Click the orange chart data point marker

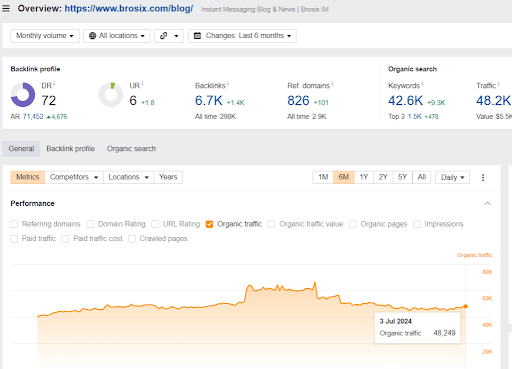click(x=466, y=306)
